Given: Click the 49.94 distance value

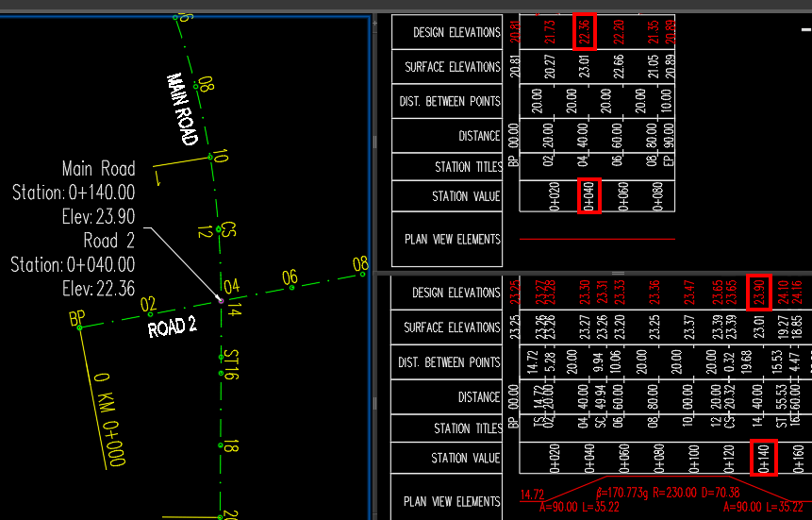Looking at the screenshot, I should click(x=602, y=397).
